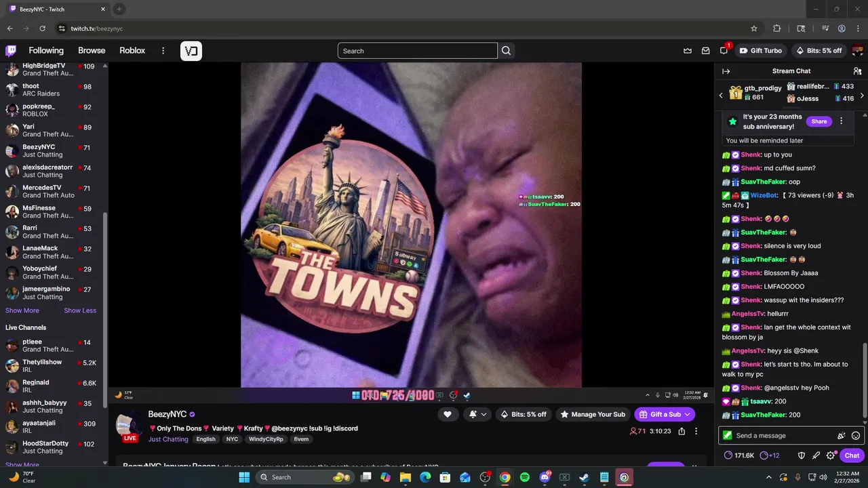Show previous gifter leaderboard entry
868x488 pixels.
click(x=721, y=96)
